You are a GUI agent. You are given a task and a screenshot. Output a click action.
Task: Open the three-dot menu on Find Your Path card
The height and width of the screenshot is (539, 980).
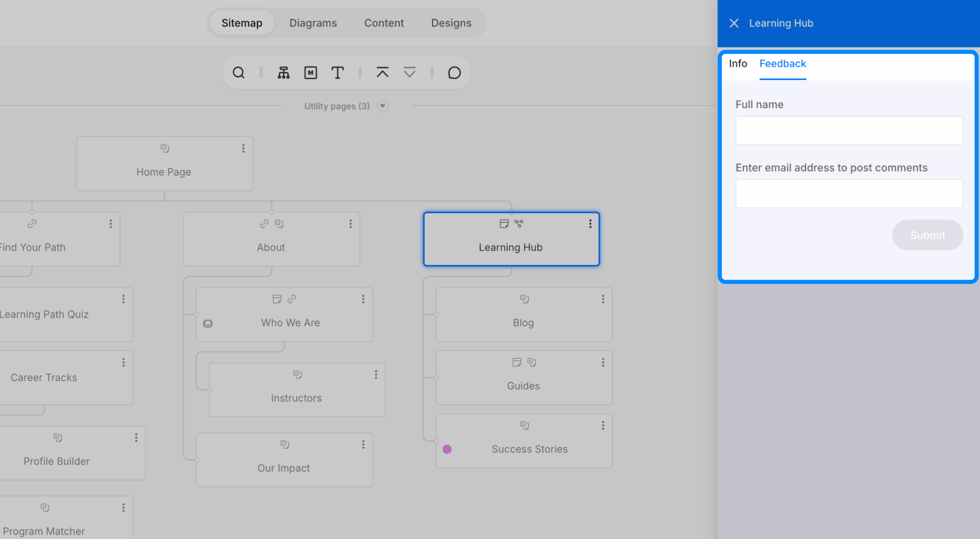111,224
